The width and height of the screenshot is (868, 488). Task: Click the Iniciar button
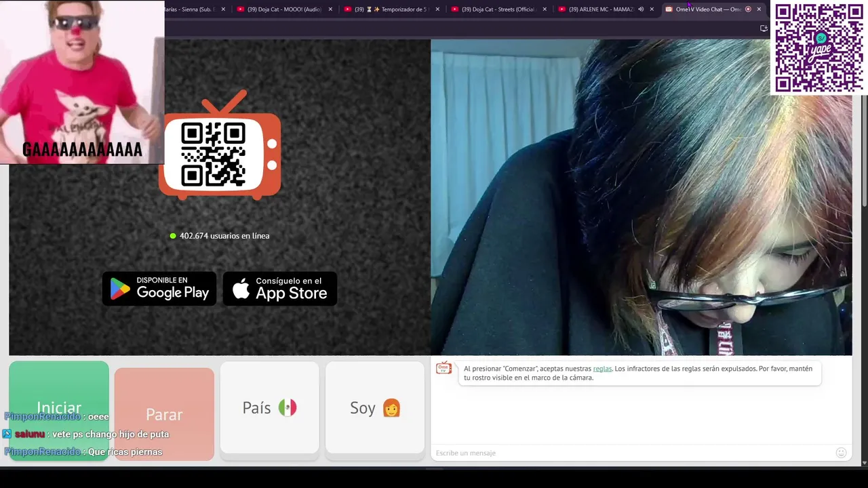pos(59,411)
